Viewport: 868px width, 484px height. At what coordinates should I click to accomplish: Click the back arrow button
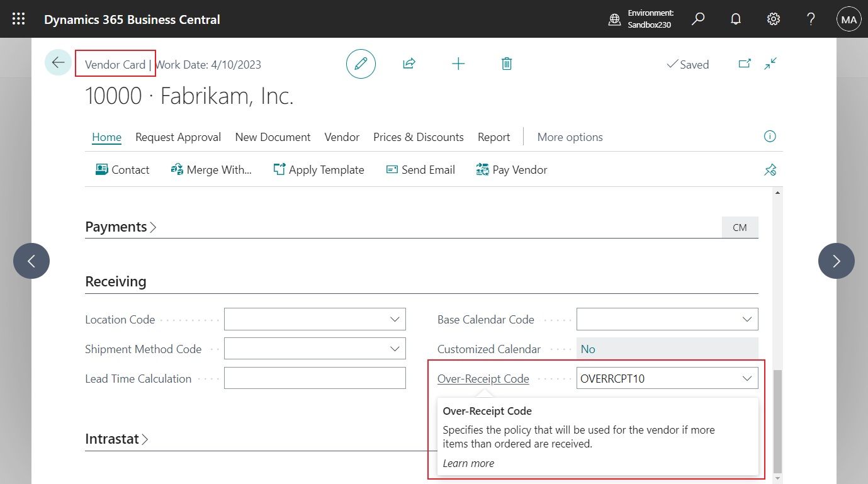[58, 63]
